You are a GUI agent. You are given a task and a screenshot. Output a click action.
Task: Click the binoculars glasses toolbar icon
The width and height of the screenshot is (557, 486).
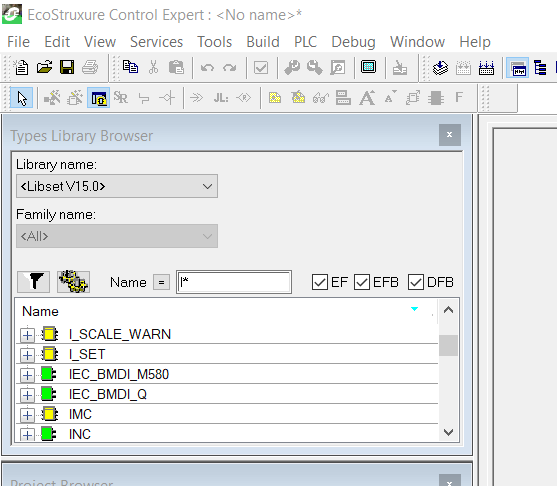click(320, 97)
